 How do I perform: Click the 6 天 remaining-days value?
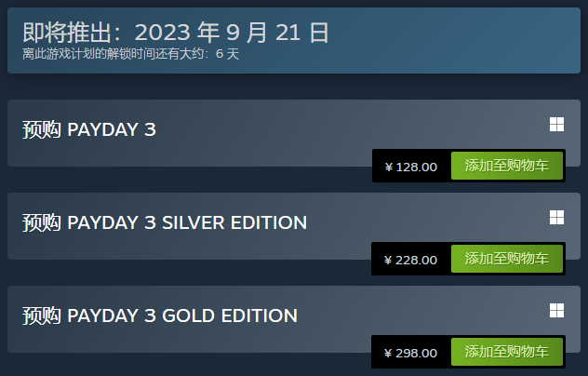(227, 54)
